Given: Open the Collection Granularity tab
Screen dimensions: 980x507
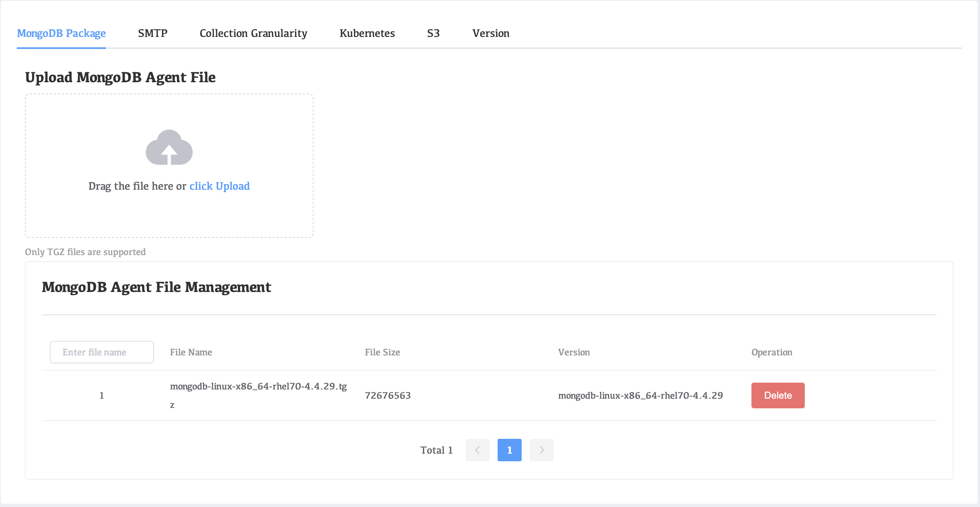Looking at the screenshot, I should [x=253, y=34].
